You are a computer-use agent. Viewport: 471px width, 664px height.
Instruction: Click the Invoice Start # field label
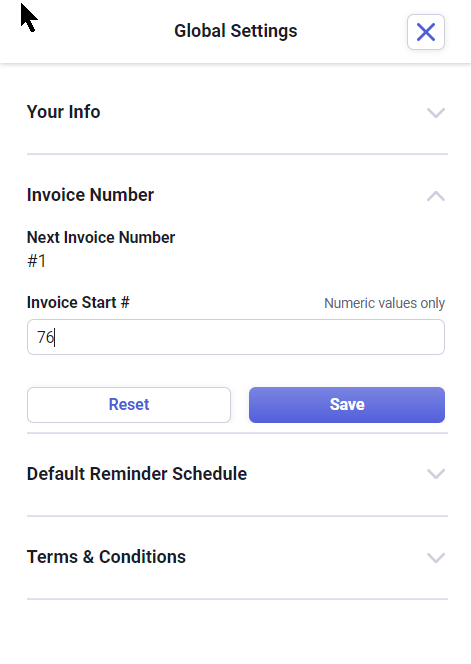point(78,303)
